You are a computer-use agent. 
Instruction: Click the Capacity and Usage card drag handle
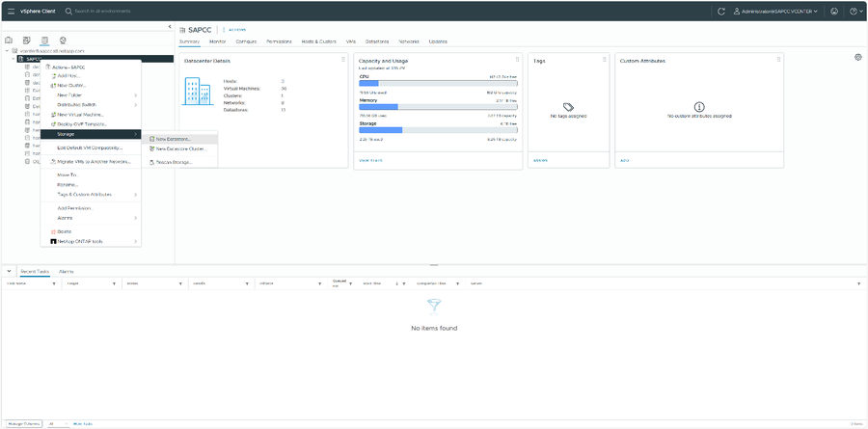coord(517,60)
